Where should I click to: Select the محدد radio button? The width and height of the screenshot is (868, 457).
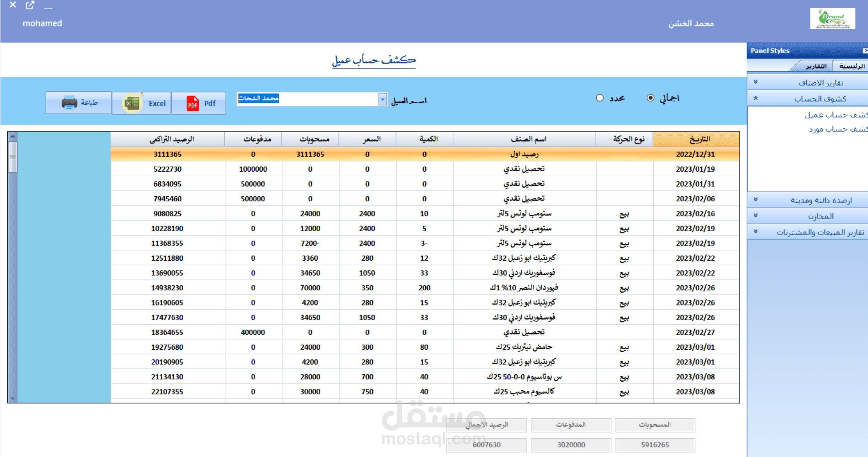click(x=600, y=98)
